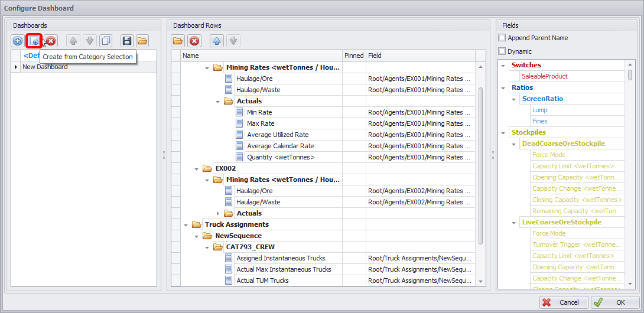Screen dimensions: 644x313
Task: Click the red delete dashboard icon
Action: (x=51, y=41)
